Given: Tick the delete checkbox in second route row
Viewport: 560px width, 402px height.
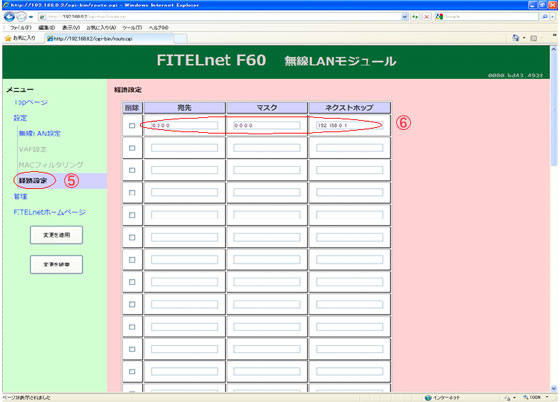Looking at the screenshot, I should pos(132,148).
